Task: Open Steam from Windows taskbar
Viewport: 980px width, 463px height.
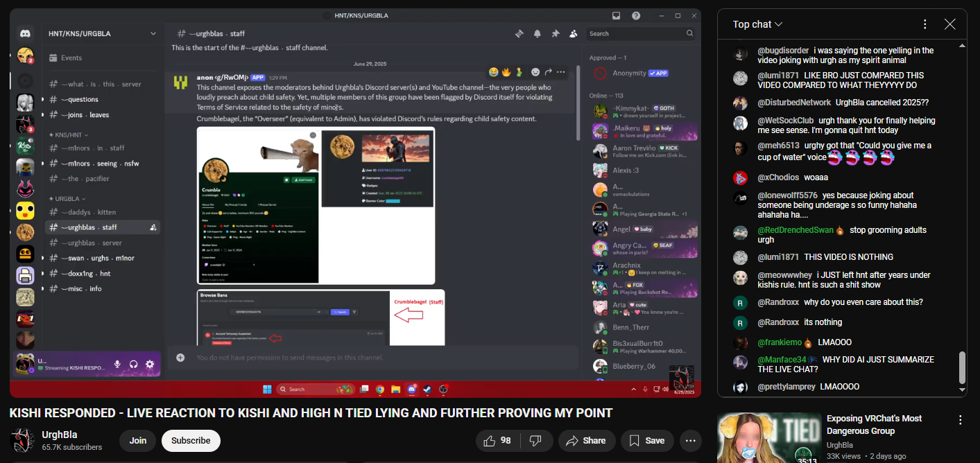Action: (427, 389)
